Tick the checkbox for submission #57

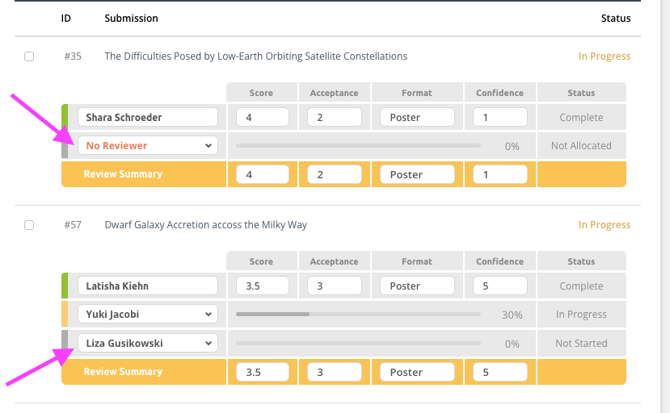click(x=29, y=225)
